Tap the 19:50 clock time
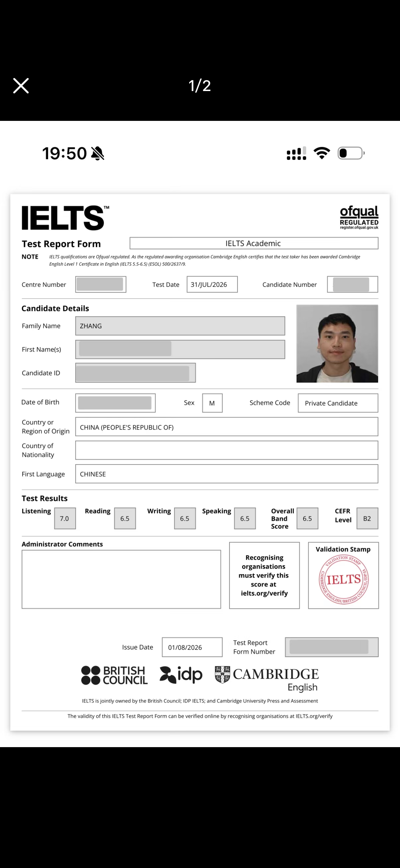This screenshot has width=400, height=868. pos(64,153)
